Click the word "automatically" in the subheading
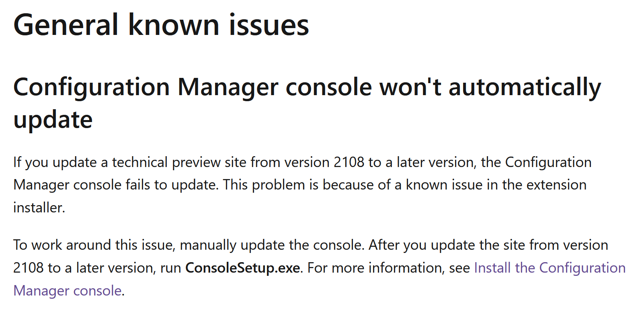The height and width of the screenshot is (322, 644). click(x=525, y=87)
